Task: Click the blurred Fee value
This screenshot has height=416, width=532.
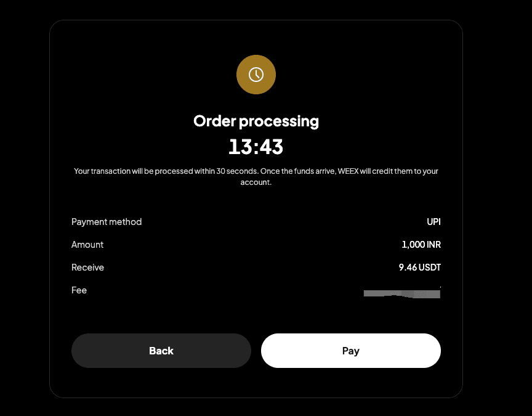Action: pos(402,294)
